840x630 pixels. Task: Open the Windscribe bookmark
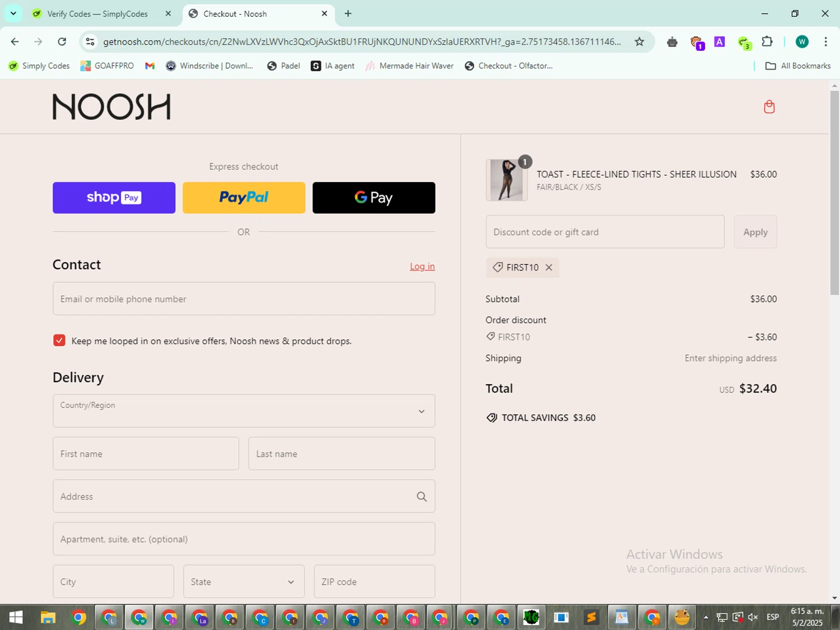[209, 66]
